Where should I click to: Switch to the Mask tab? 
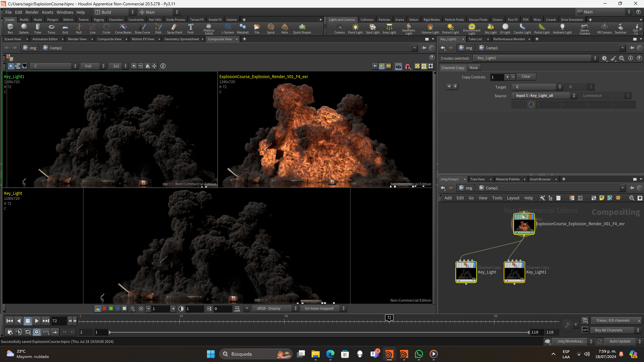474,68
